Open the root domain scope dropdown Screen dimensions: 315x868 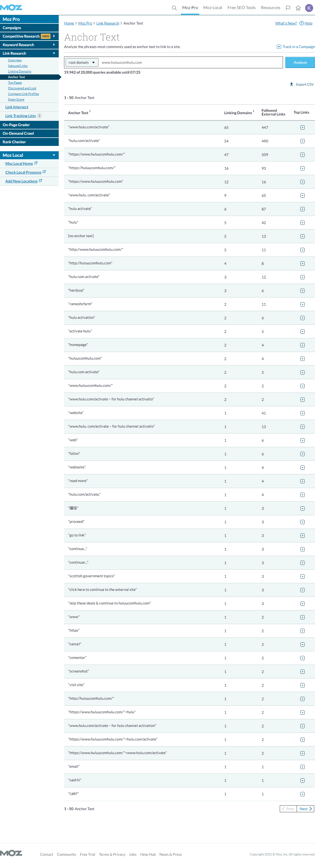point(82,62)
